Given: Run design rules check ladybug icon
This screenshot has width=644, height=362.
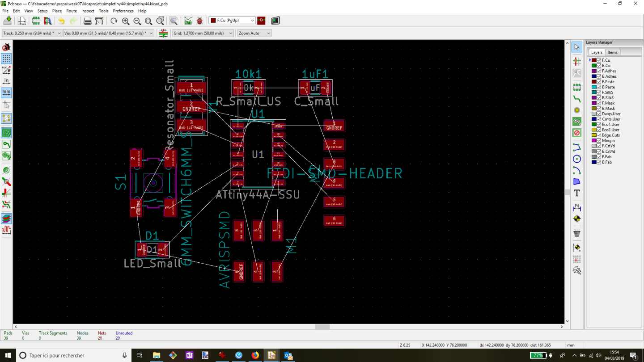Looking at the screenshot, I should tap(199, 21).
